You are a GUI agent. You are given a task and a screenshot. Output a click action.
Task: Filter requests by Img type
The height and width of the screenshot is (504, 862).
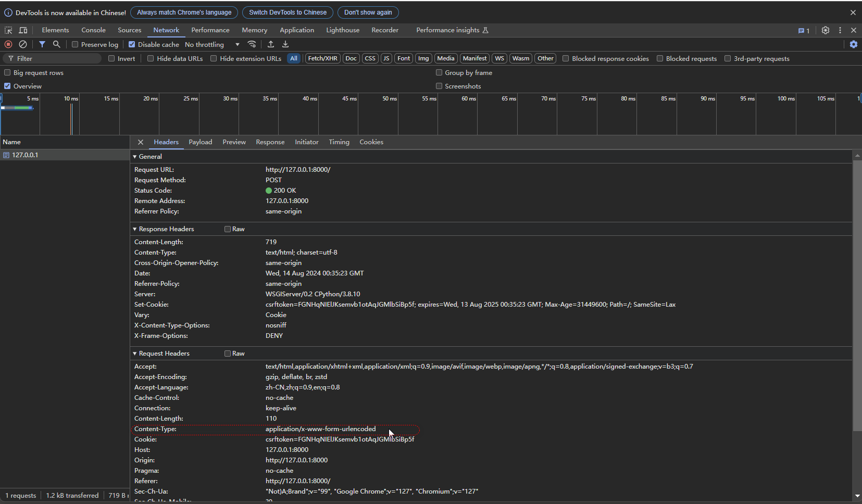(423, 58)
